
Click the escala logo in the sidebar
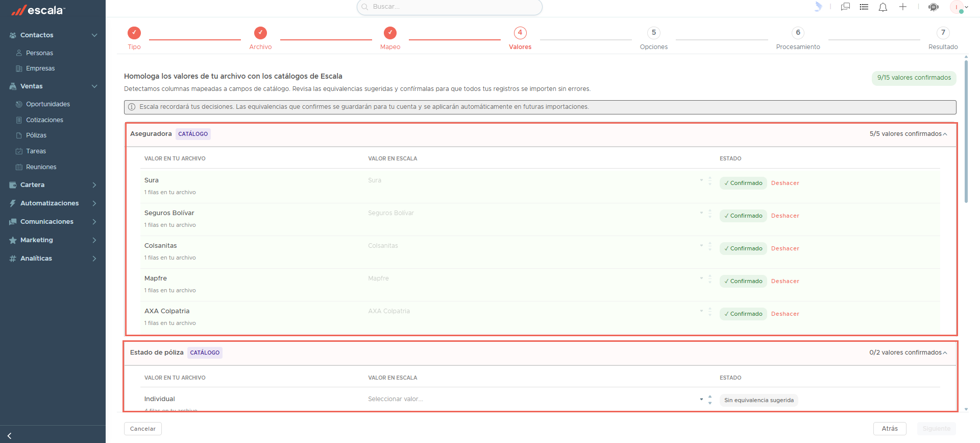point(38,10)
